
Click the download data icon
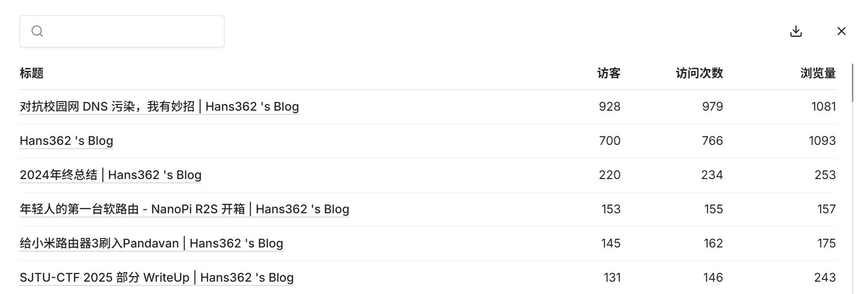796,31
